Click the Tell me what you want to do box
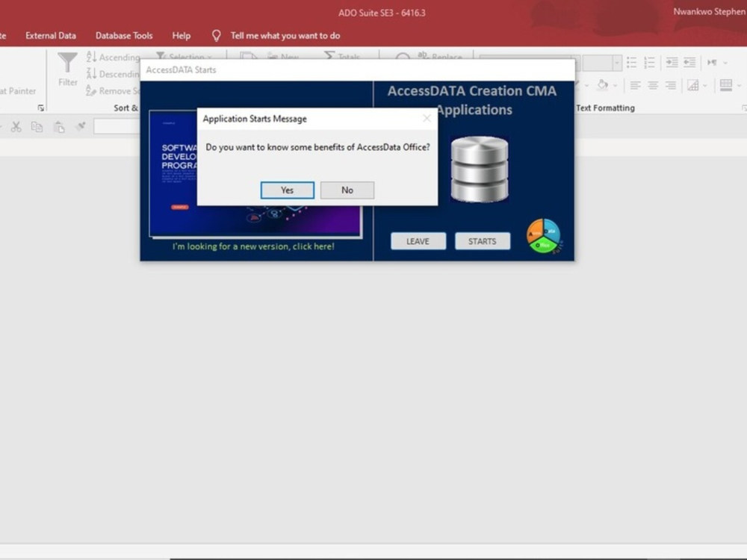 pyautogui.click(x=285, y=36)
